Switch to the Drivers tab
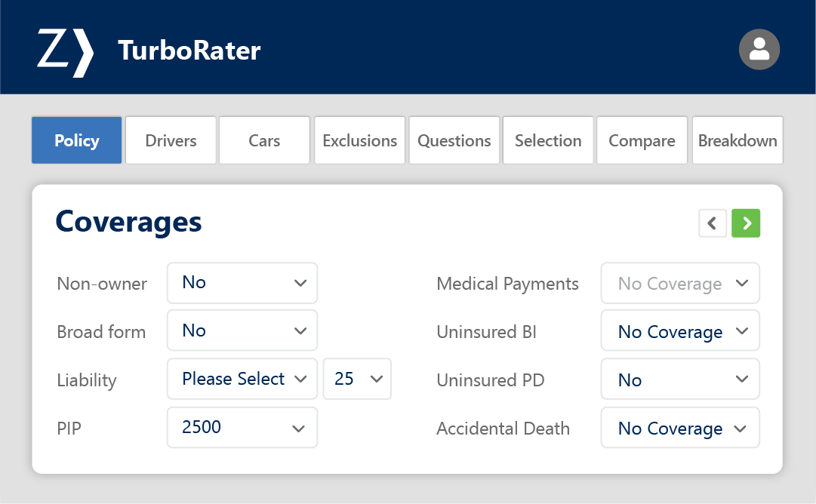The width and height of the screenshot is (816, 504). click(171, 140)
